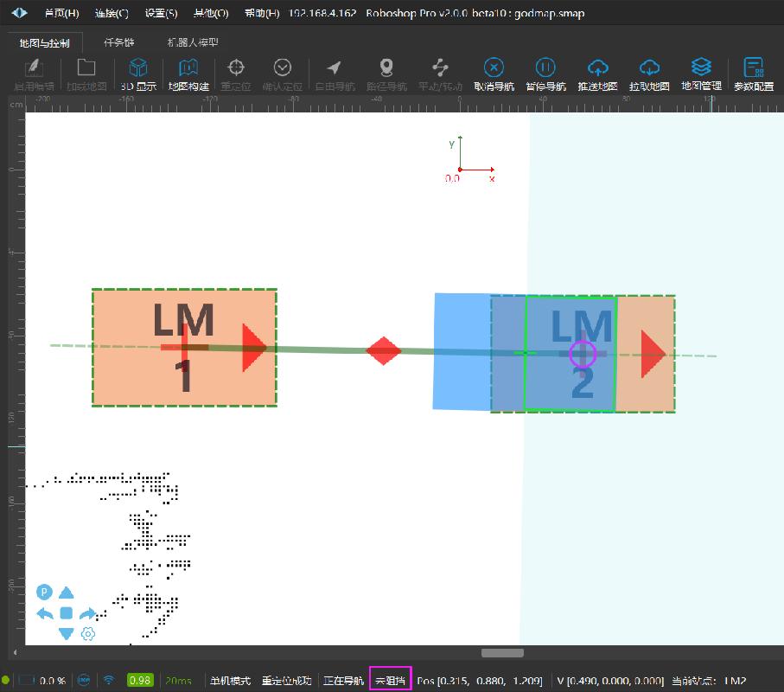Open 参数配置 parameter configuration

click(754, 69)
